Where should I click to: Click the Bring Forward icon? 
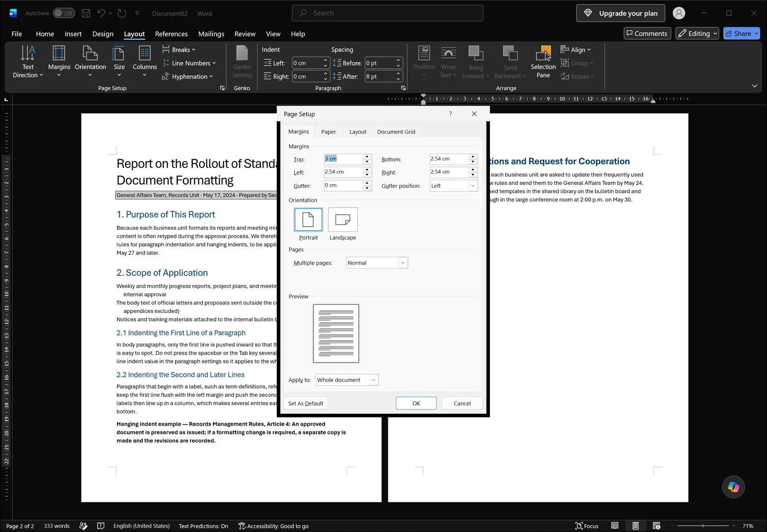(476, 61)
